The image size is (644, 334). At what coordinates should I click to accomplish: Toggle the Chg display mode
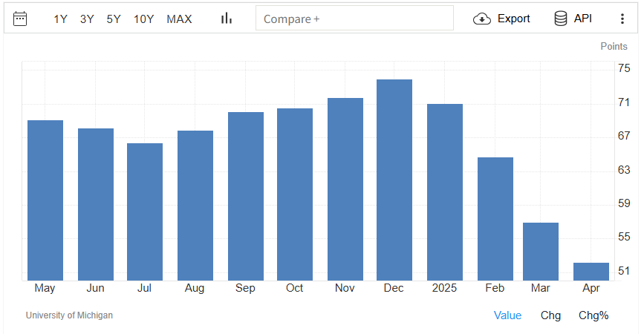pyautogui.click(x=550, y=315)
